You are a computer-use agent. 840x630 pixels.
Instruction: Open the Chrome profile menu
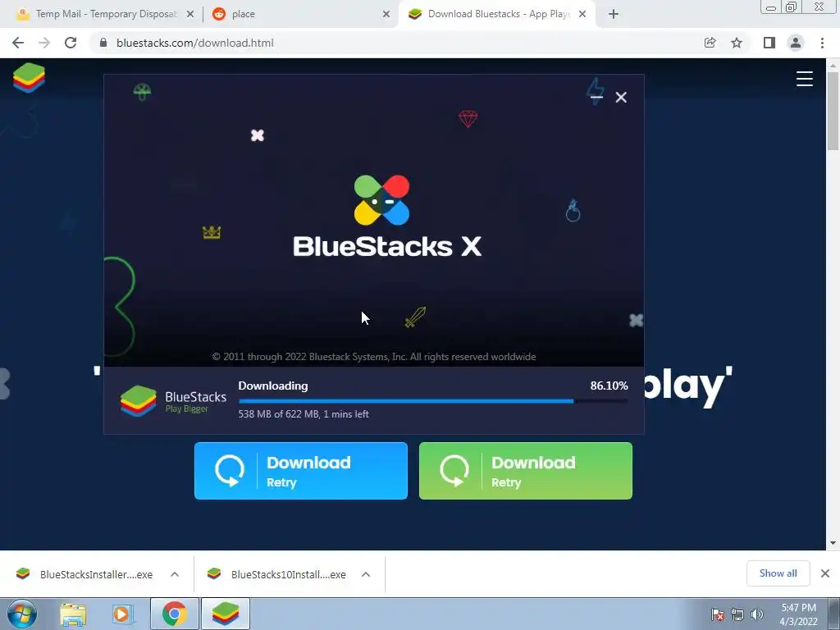(x=796, y=43)
